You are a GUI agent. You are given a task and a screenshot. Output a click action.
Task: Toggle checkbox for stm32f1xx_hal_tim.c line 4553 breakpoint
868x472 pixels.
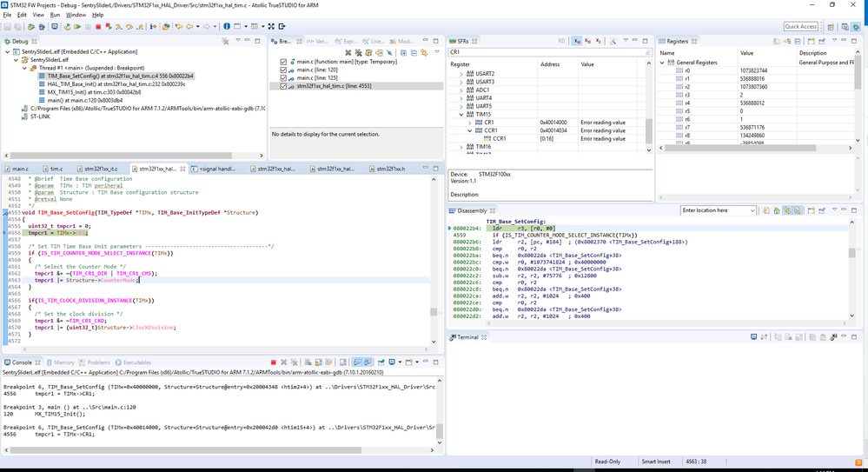click(x=283, y=86)
